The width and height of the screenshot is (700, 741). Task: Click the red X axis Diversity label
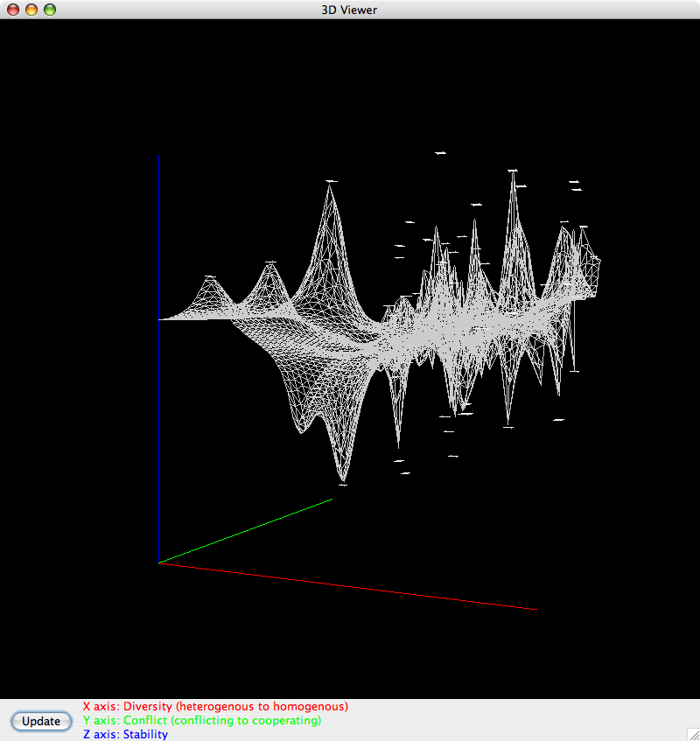point(215,706)
